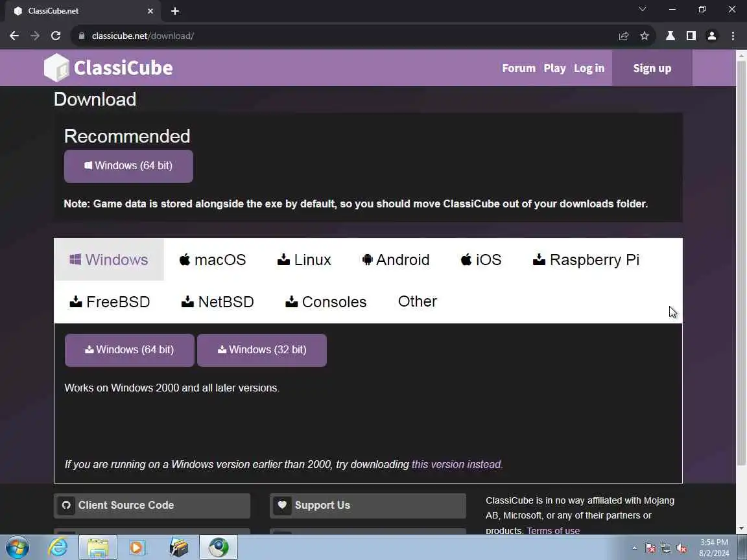Open the Chrome three-dot menu

tap(733, 36)
